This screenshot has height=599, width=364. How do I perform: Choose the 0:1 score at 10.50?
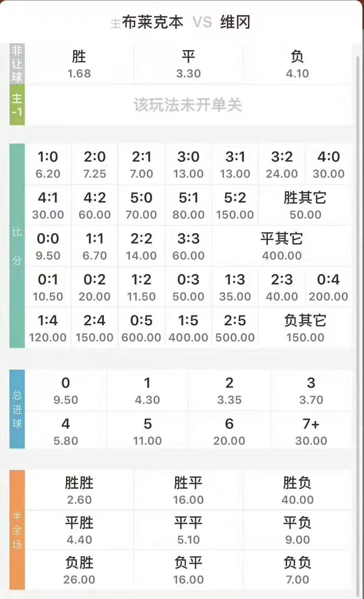point(48,287)
